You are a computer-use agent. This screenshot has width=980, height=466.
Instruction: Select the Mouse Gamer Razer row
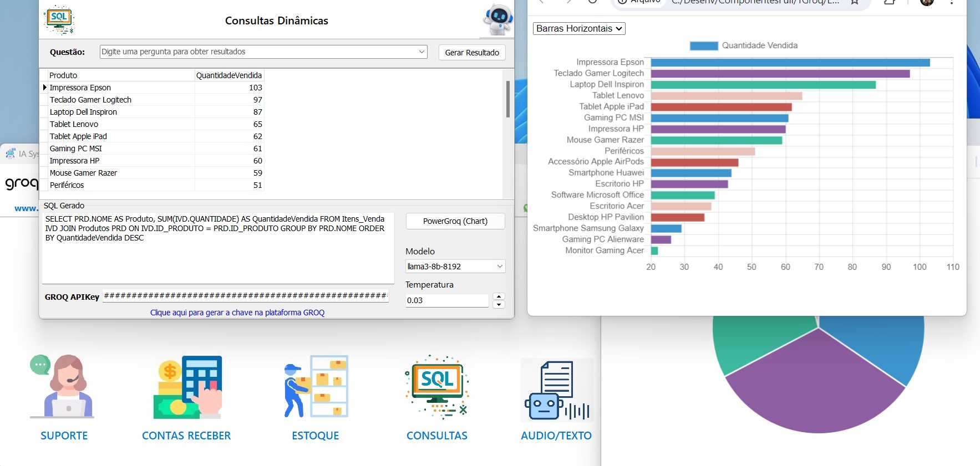click(153, 173)
